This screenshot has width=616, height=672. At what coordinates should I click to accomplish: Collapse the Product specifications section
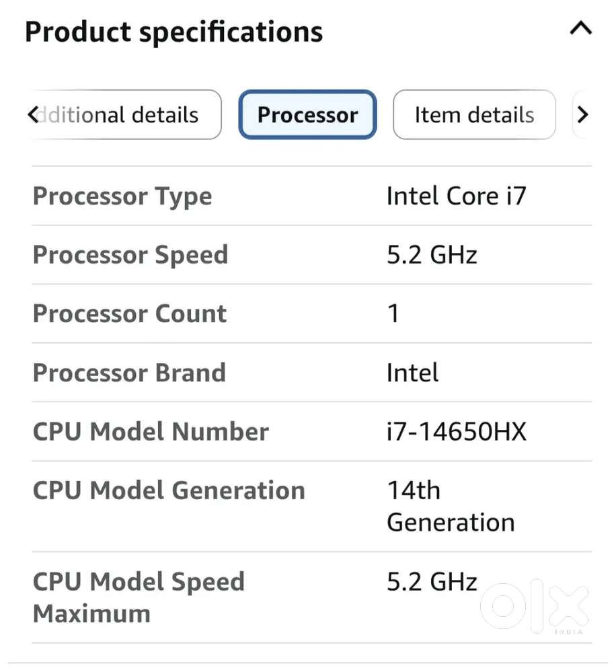(x=580, y=29)
